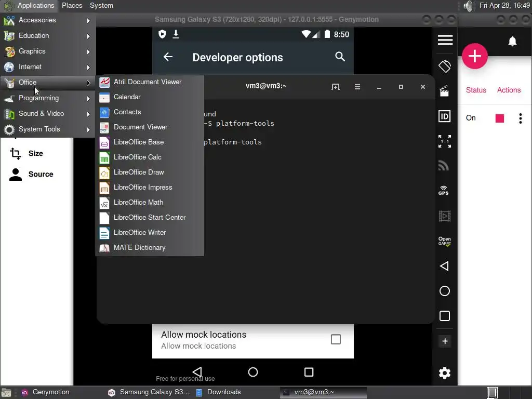
Task: Open the System menu
Action: [101, 5]
